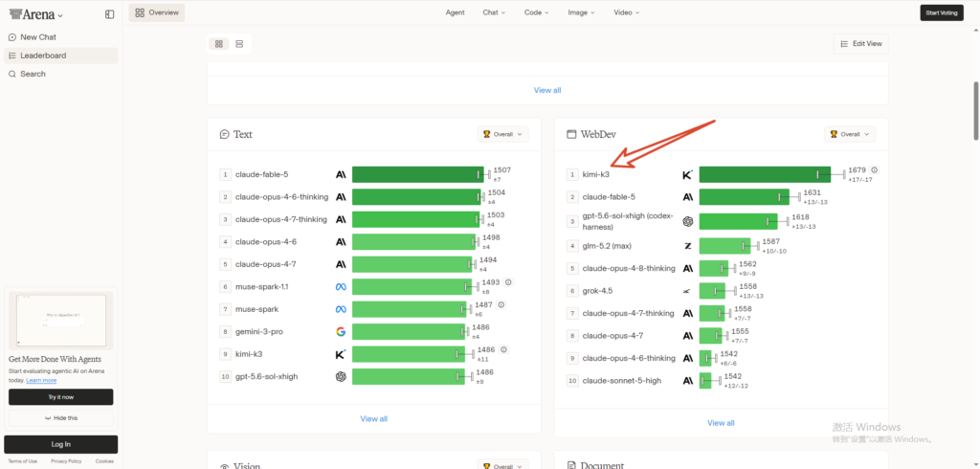Select claude-opus-4-8-thinking in WebDev list
Viewport: 980px width, 469px height.
coord(629,268)
